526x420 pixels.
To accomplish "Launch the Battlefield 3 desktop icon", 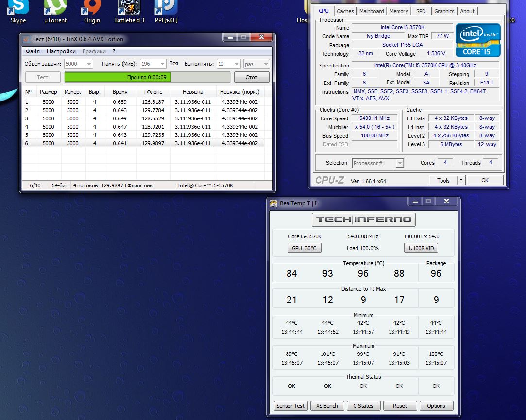I will click(x=129, y=11).
